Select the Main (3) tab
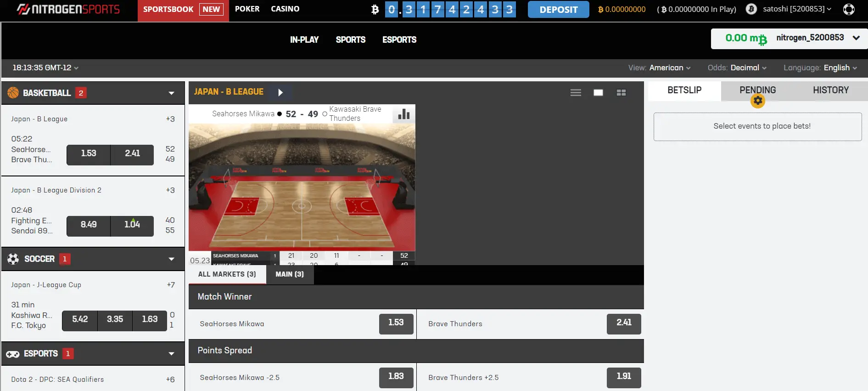The height and width of the screenshot is (391, 868). (290, 275)
